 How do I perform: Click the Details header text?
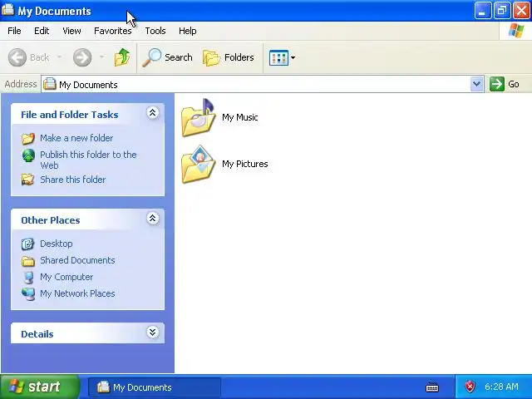(x=37, y=334)
